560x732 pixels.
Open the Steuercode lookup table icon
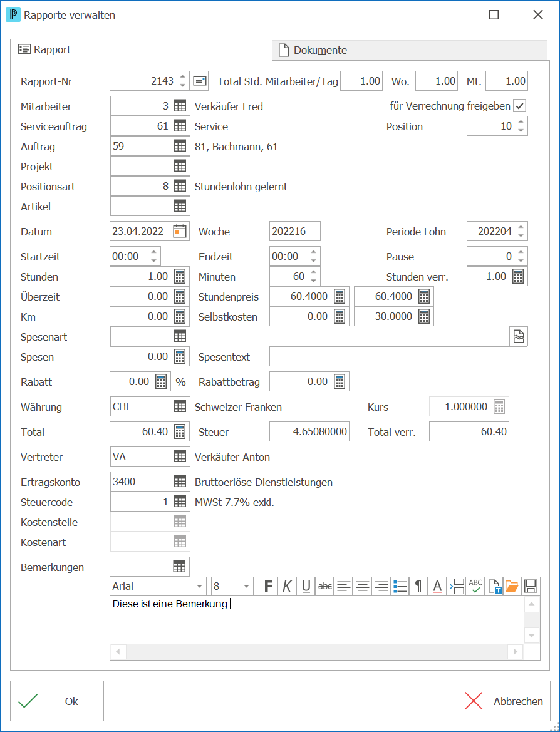[179, 502]
